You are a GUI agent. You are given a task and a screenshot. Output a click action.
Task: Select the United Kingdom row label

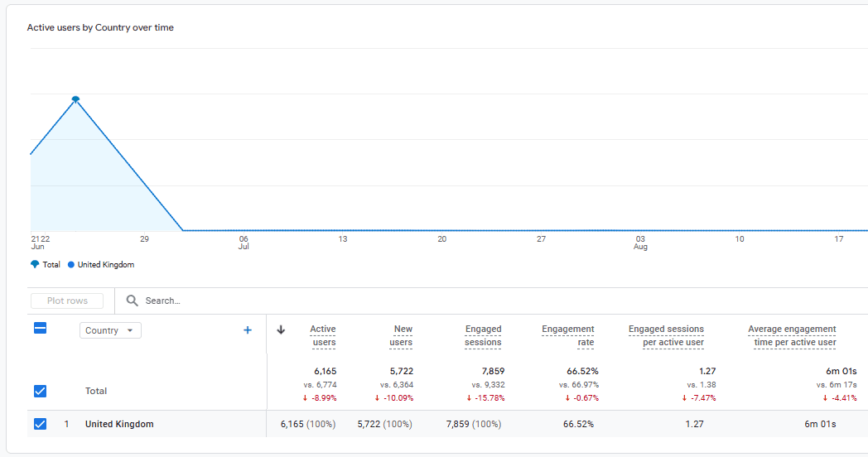pos(119,424)
